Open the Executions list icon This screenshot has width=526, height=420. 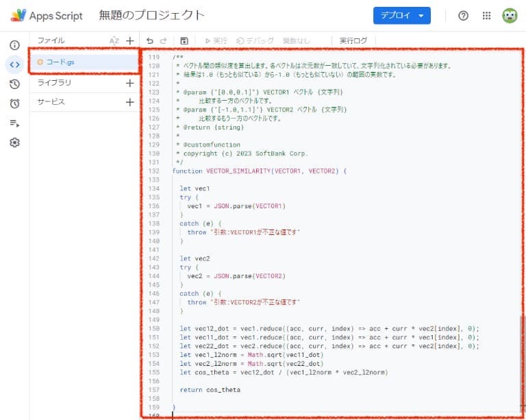[x=14, y=123]
